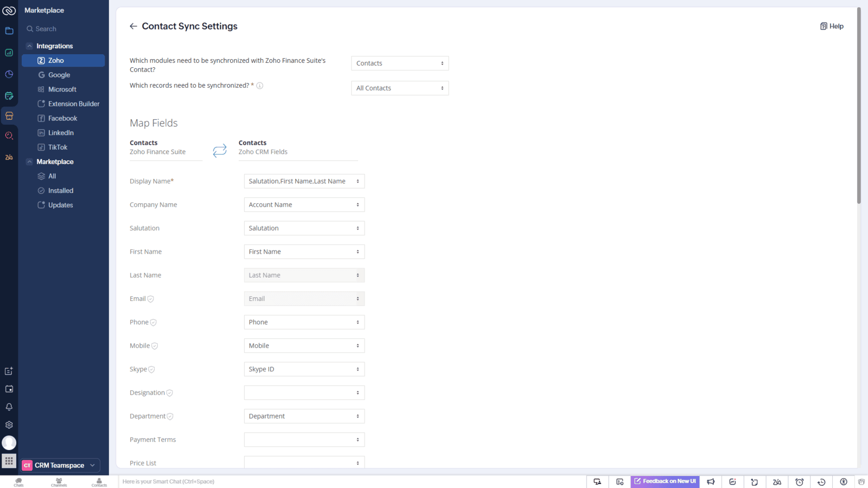Open Help at the top right
Screen dimensions: 868x488
click(x=832, y=26)
